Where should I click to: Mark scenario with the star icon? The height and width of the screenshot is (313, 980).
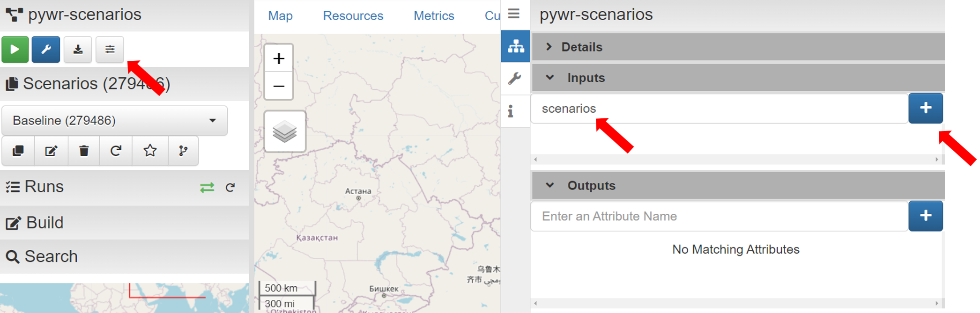click(x=150, y=151)
